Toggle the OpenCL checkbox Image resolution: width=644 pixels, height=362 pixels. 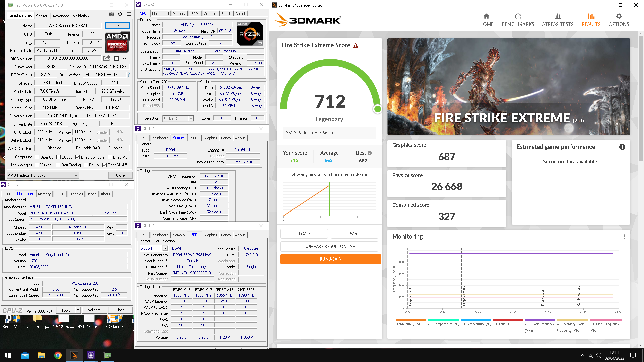(37, 157)
